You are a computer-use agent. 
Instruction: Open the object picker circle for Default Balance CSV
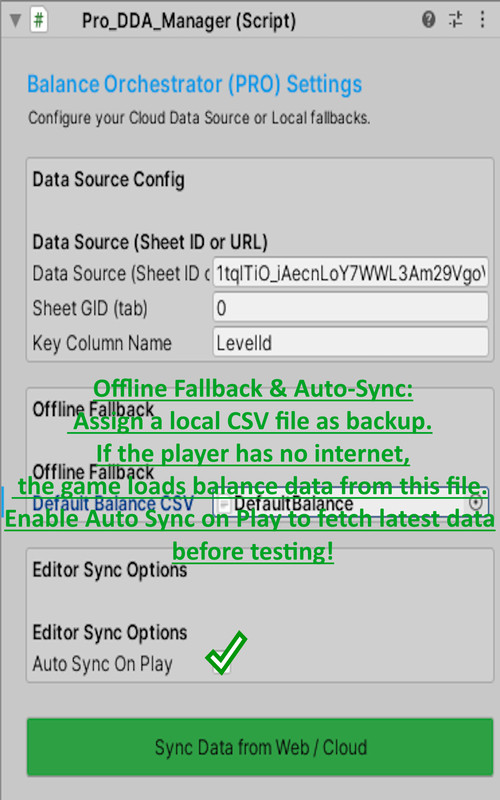[476, 503]
